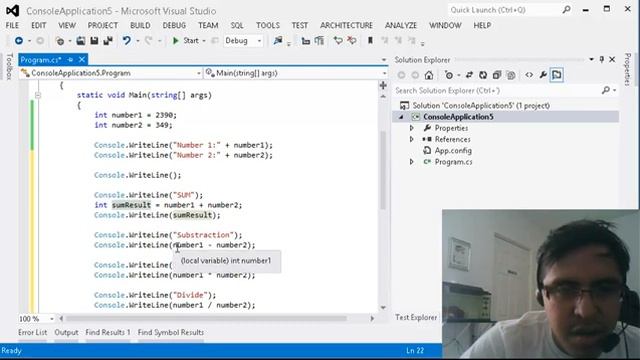Close the Solution Explorer panel
The image size is (640, 360).
point(612,60)
